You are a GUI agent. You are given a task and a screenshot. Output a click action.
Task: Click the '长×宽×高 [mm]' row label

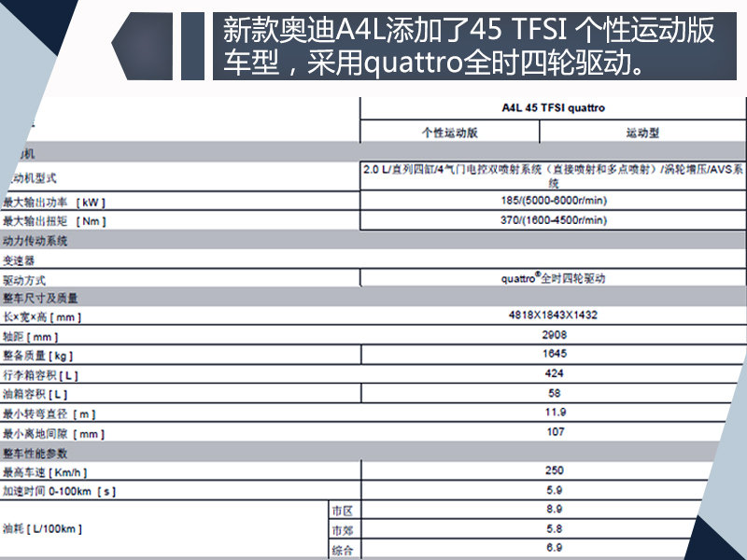coord(42,317)
